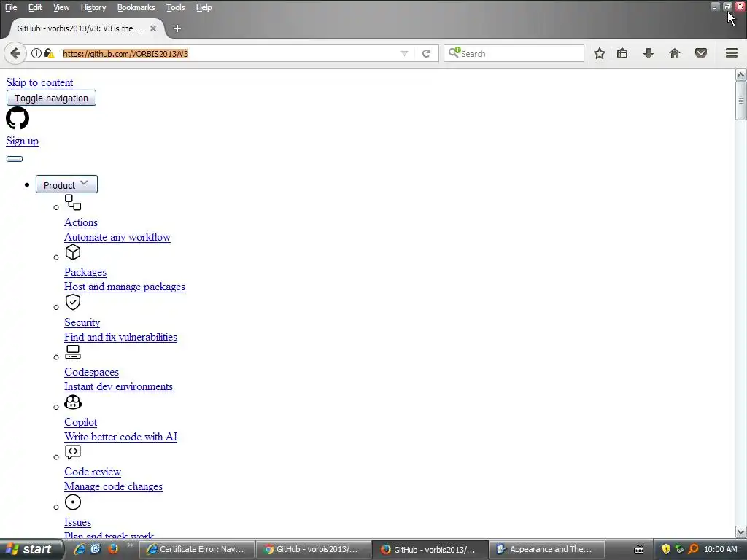
Task: Show bookmarks list icon
Action: [x=622, y=53]
